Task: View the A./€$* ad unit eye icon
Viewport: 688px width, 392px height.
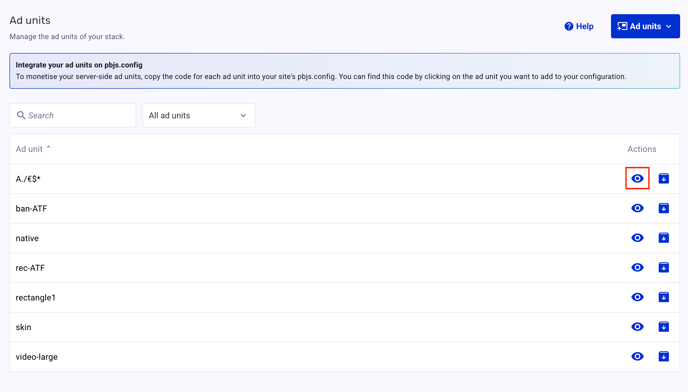Action: (x=637, y=178)
